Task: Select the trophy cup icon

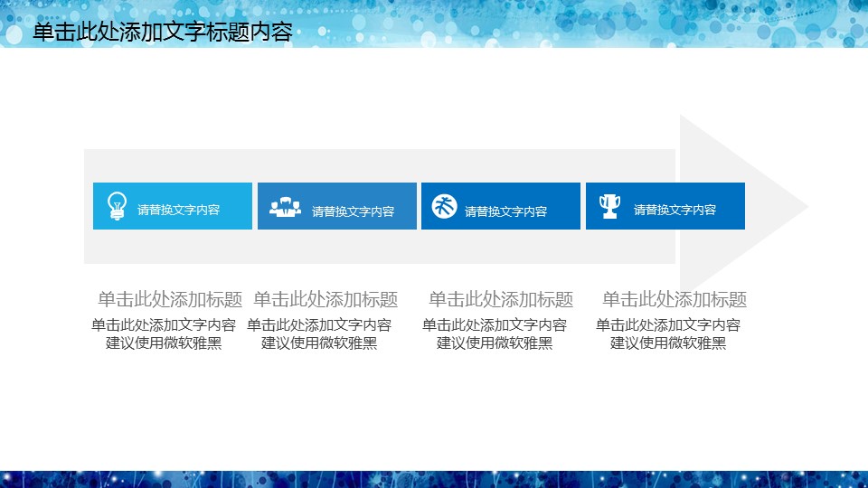Action: [610, 206]
